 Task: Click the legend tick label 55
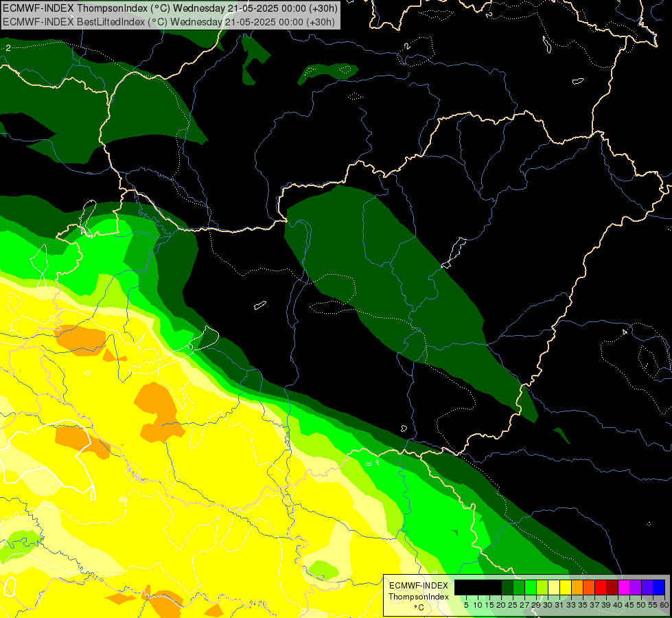(x=653, y=605)
